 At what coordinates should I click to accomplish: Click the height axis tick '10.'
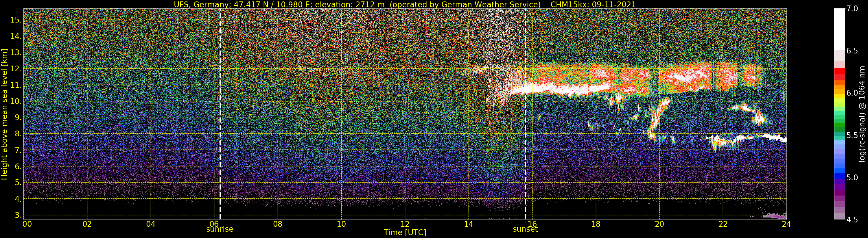(x=16, y=101)
